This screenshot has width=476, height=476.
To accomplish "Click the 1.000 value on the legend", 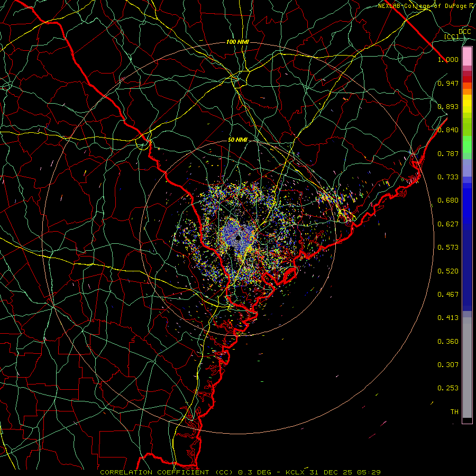I will click(448, 59).
